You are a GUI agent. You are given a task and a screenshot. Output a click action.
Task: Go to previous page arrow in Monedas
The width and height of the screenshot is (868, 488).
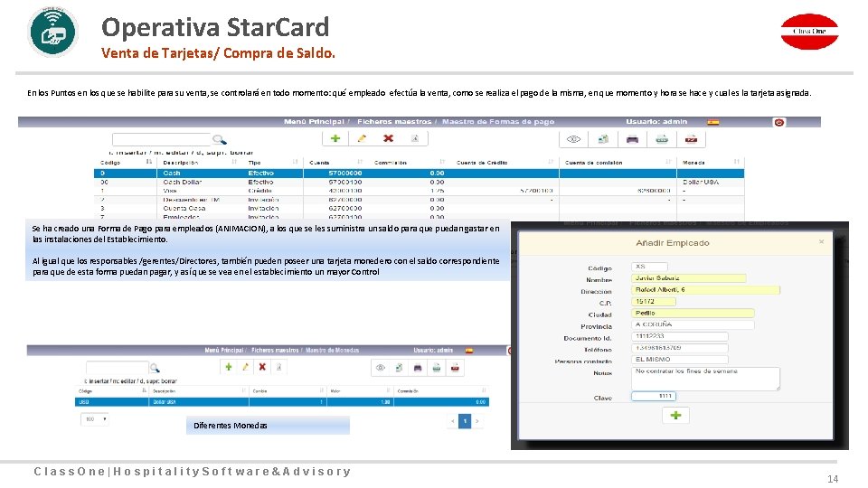(453, 422)
